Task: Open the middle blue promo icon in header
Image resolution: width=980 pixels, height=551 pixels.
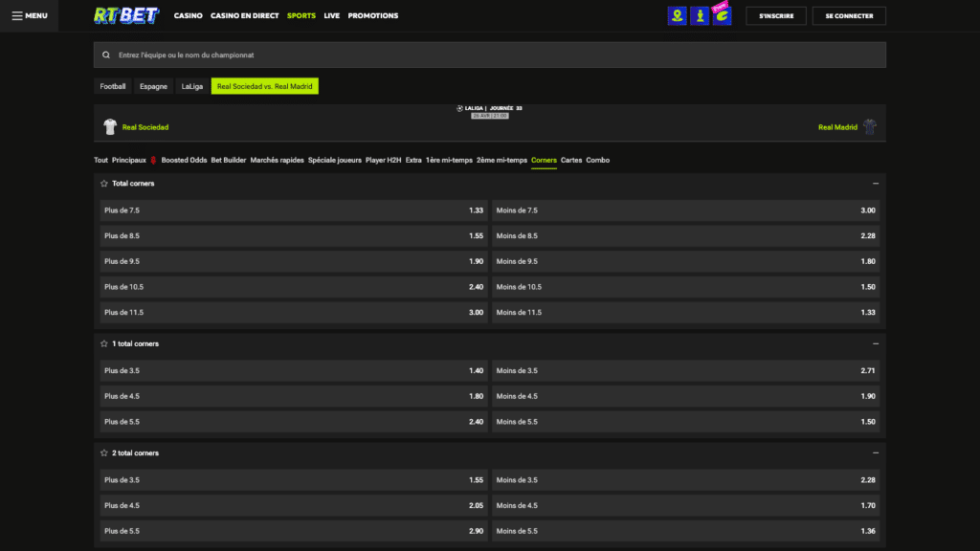Action: click(x=700, y=15)
